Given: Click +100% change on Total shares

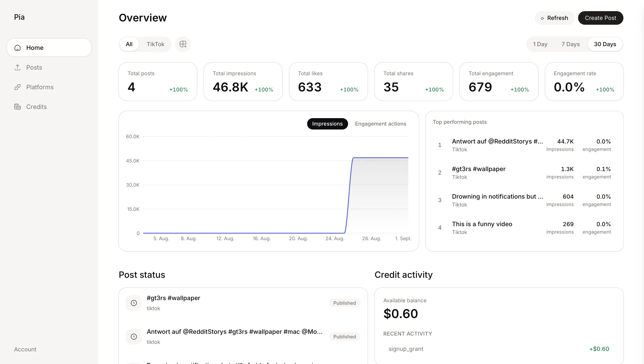Looking at the screenshot, I should [435, 89].
